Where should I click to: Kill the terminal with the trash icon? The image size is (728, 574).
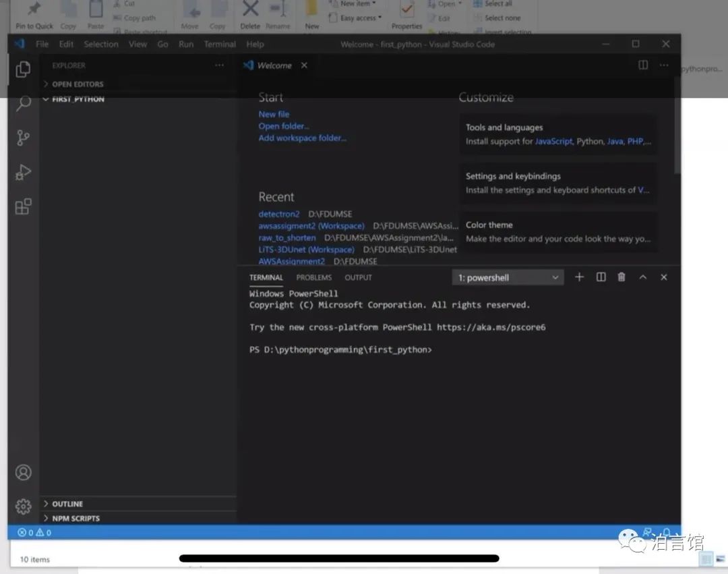coord(621,277)
